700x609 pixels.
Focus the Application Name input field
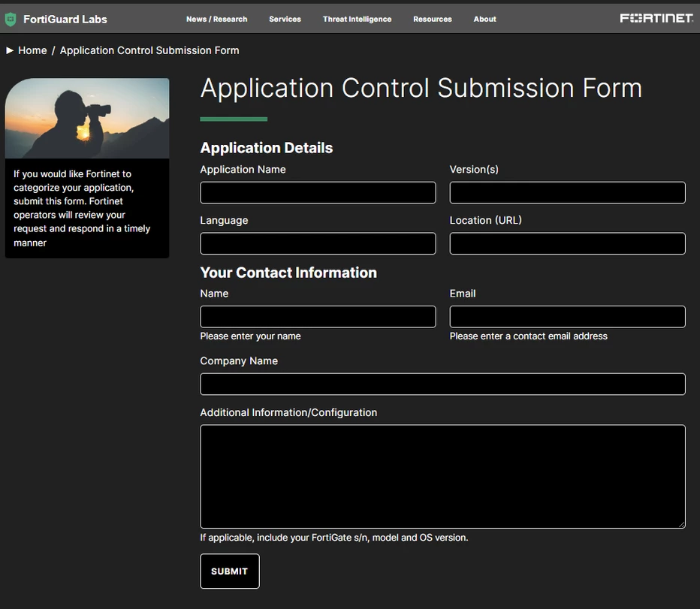[x=318, y=192]
